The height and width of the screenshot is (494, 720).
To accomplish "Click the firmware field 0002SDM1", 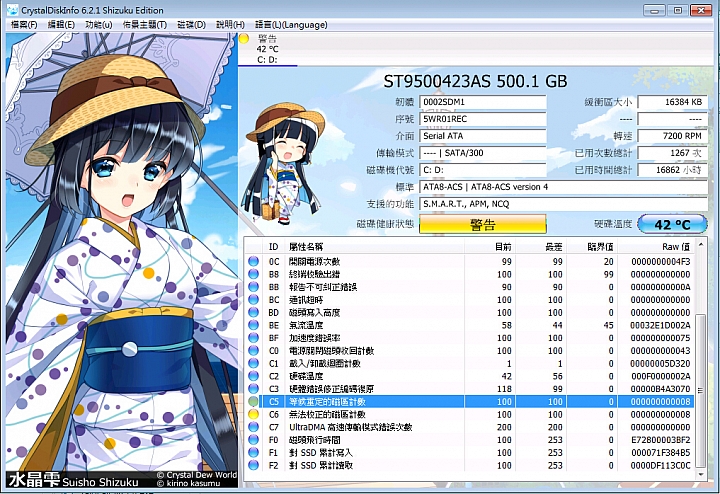I will [483, 102].
